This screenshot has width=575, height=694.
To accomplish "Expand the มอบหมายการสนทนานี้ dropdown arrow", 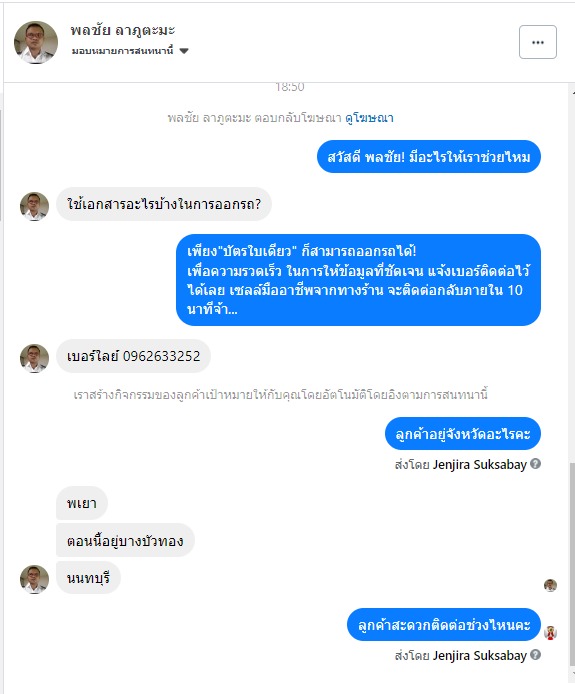I will (184, 51).
